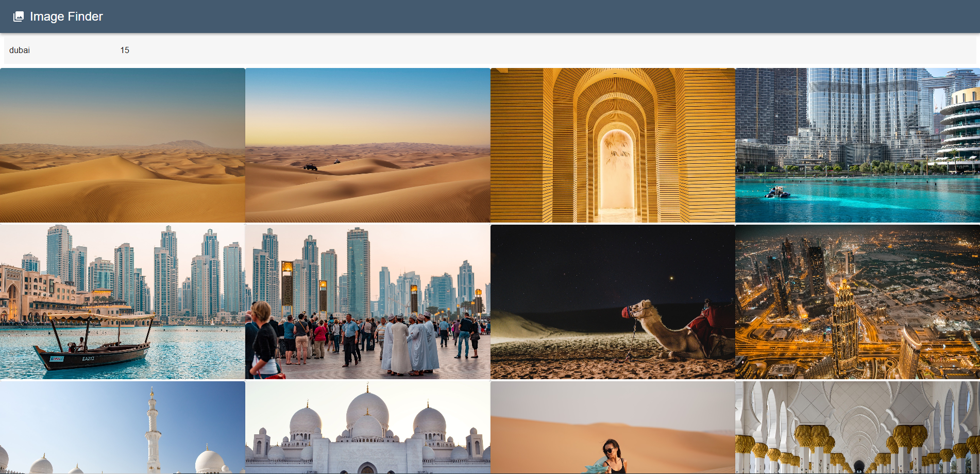980x474 pixels.
Task: Select the golden arched hallway image
Action: (x=613, y=145)
